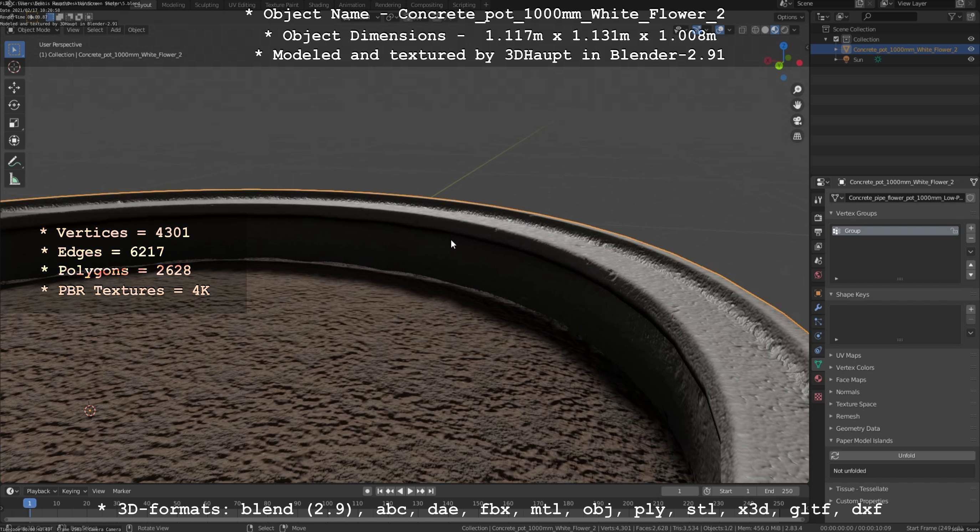Add a new shape key
Viewport: 980px width, 532px height.
971,309
